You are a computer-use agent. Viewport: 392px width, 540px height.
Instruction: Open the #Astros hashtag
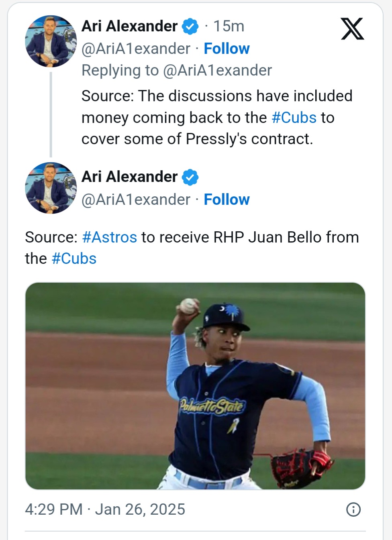pyautogui.click(x=109, y=237)
